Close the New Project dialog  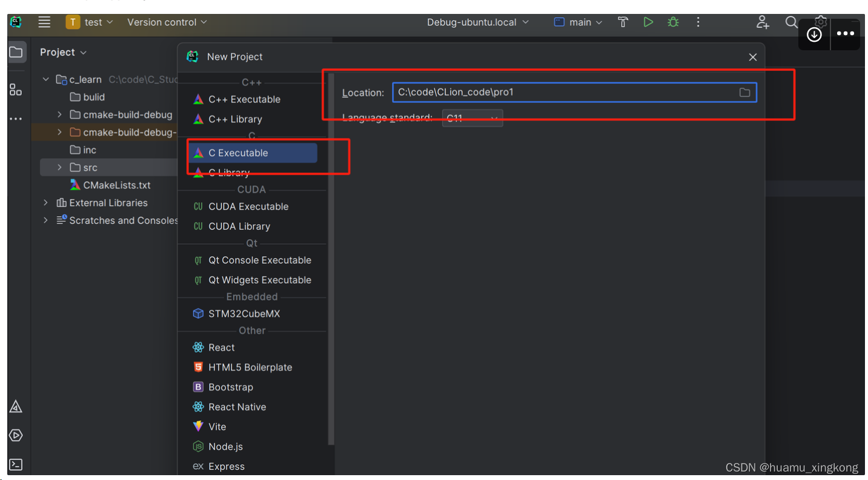753,57
